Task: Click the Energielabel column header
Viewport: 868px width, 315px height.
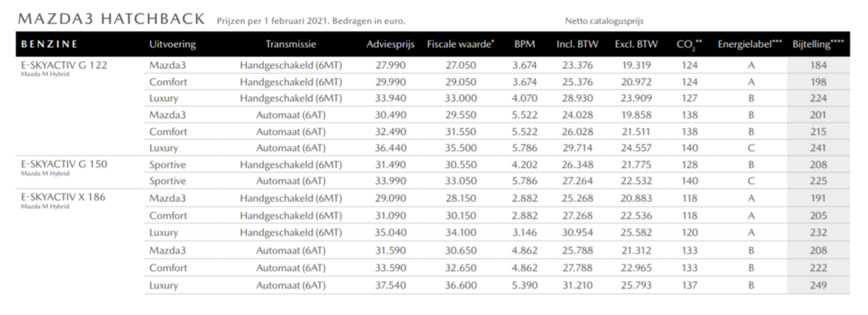Action: 749,45
